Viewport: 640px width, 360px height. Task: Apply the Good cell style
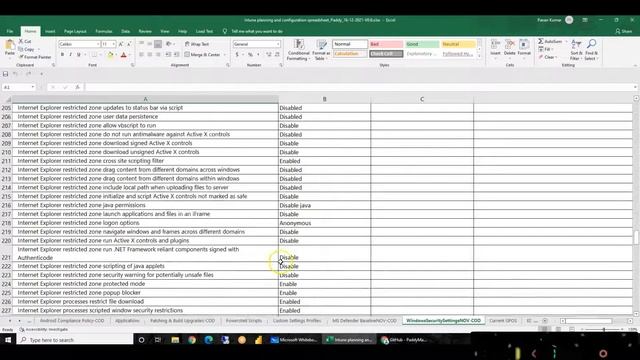(x=422, y=44)
